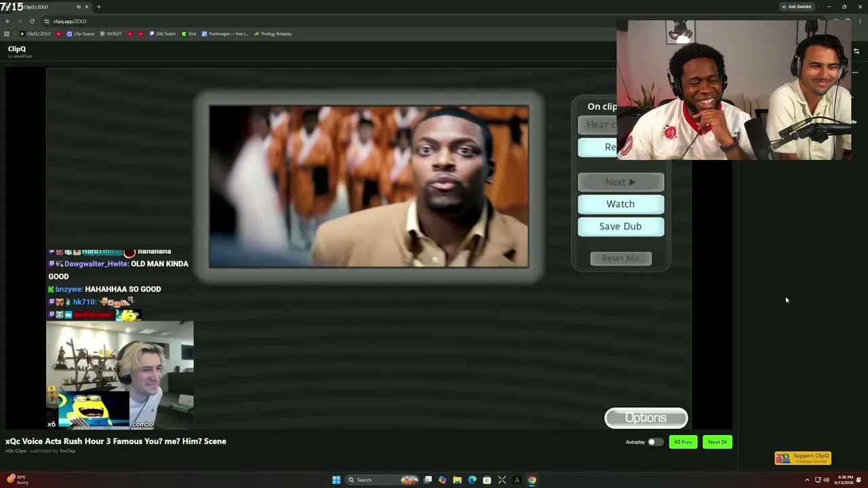The height and width of the screenshot is (488, 868).
Task: Open the (34) Twitch bookmark
Action: 163,34
